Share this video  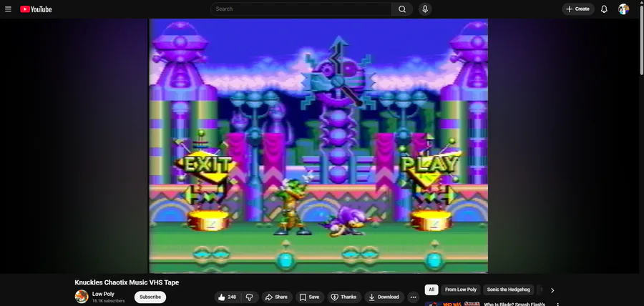277,297
